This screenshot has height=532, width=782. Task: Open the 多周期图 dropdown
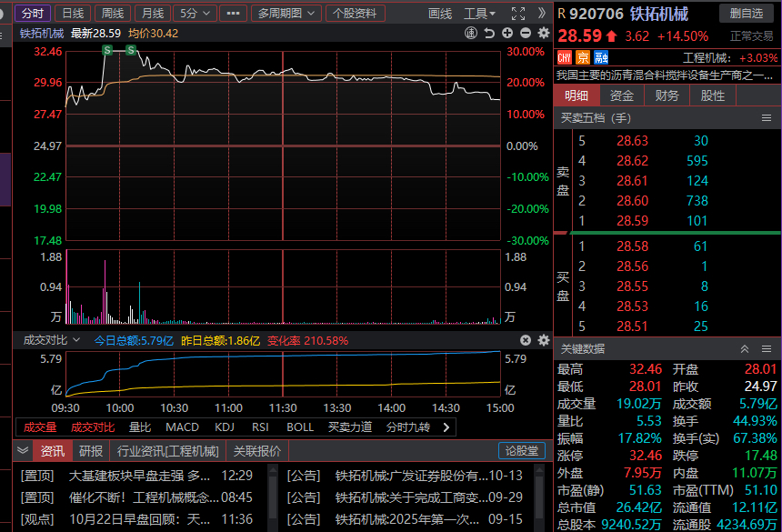286,14
